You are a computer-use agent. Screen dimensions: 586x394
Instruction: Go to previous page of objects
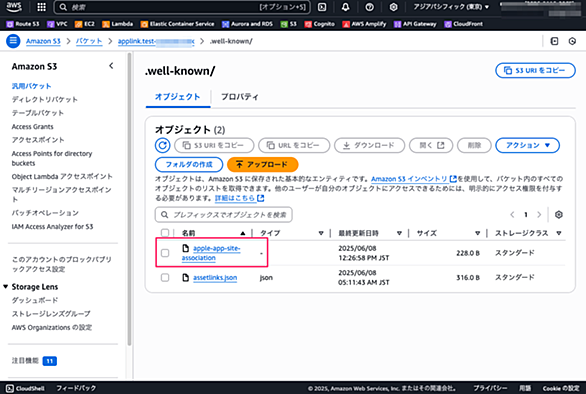pyautogui.click(x=512, y=215)
